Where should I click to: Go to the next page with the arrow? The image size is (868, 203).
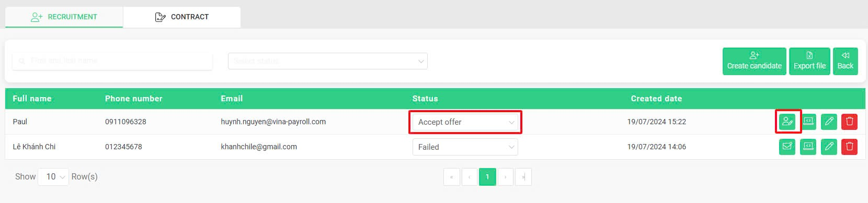(505, 177)
